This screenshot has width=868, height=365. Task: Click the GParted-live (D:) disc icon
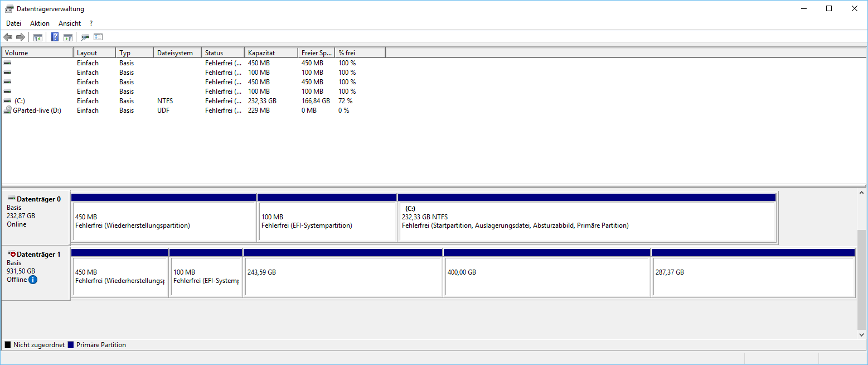(x=7, y=111)
